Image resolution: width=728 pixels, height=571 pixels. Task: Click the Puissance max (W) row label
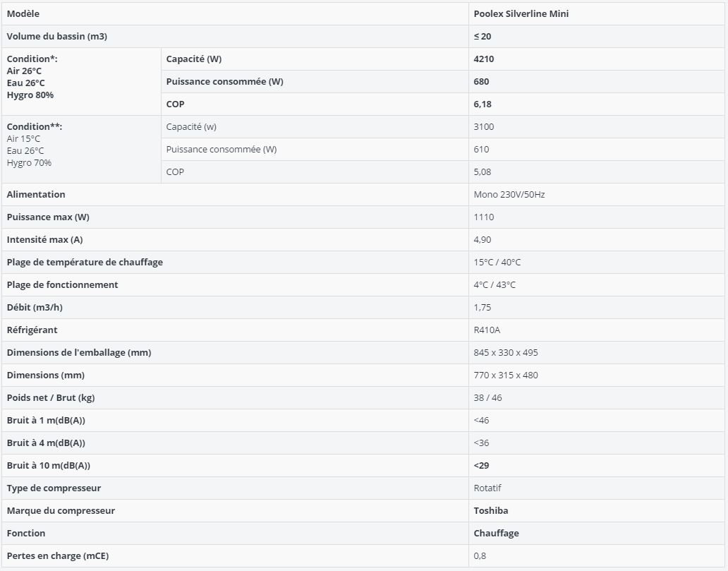coord(48,217)
